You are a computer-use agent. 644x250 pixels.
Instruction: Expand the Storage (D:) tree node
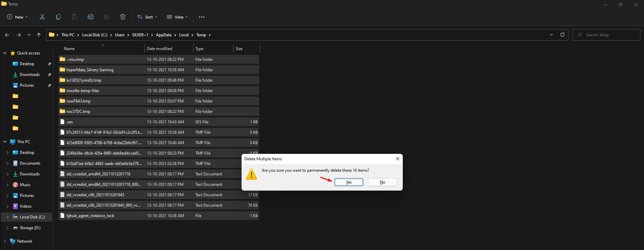click(8, 228)
